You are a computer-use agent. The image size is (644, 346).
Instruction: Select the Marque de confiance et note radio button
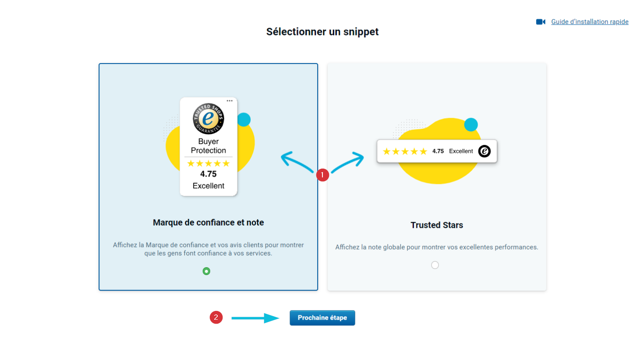[206, 271]
